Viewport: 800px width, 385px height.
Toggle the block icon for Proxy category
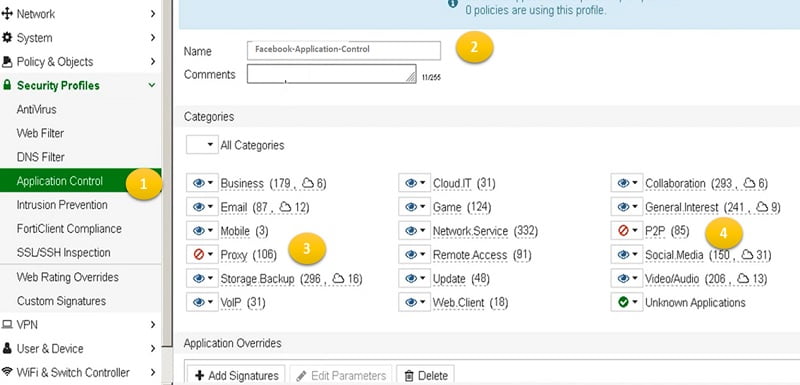point(198,254)
